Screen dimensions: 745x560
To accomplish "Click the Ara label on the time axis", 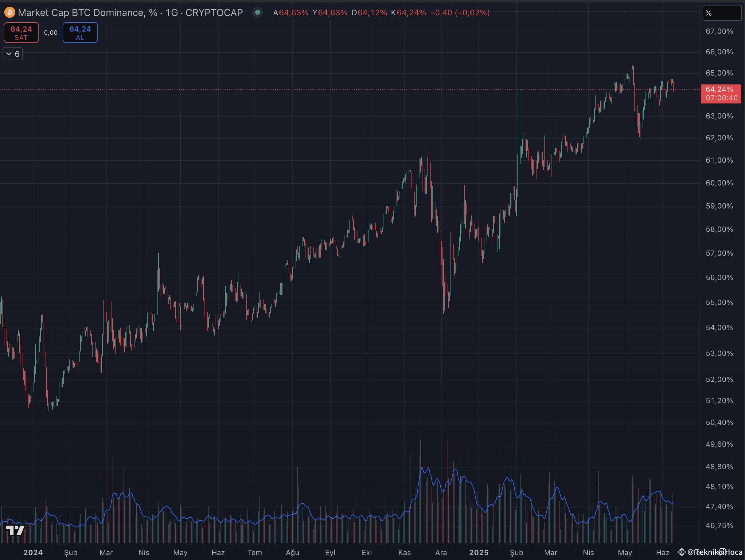I will pyautogui.click(x=441, y=553).
